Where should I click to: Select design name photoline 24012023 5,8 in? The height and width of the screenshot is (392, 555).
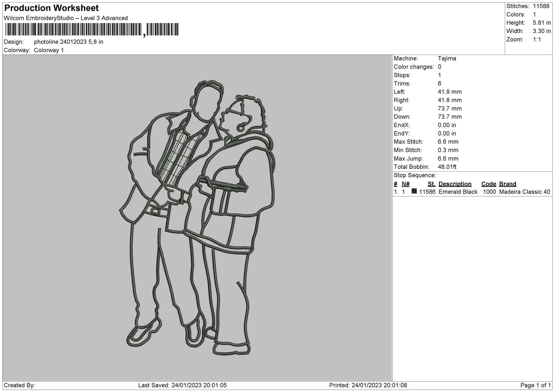[68, 42]
